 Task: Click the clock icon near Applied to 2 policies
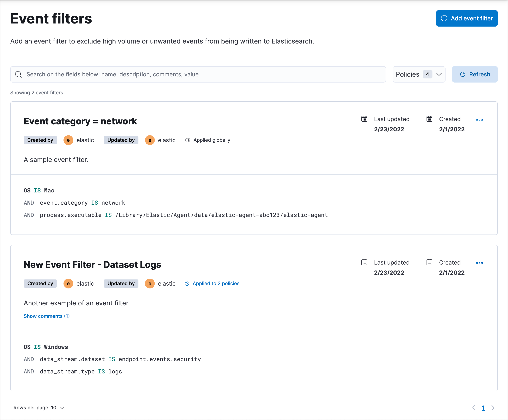click(x=187, y=283)
